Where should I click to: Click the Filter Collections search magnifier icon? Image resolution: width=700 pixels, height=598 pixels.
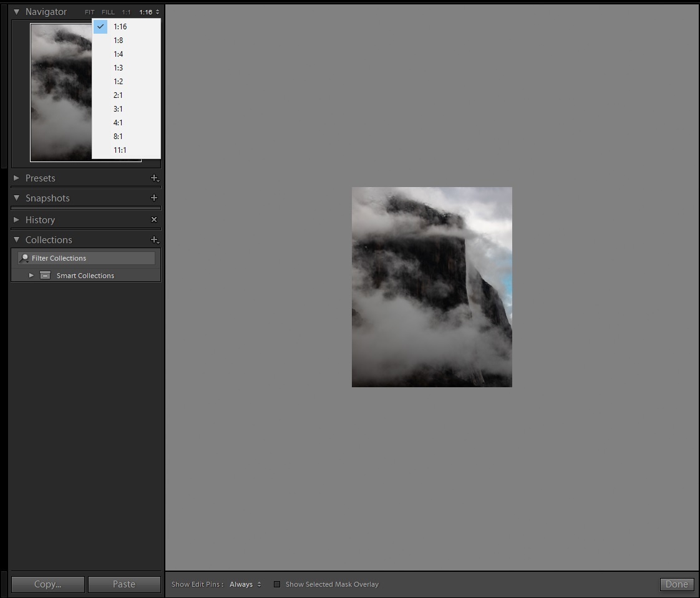point(24,258)
